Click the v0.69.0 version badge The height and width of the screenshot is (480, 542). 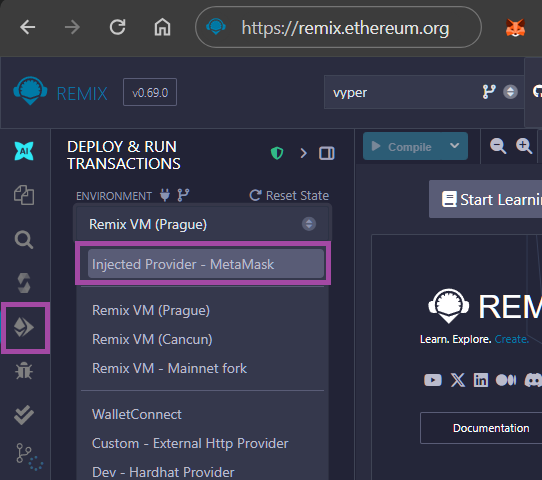pyautogui.click(x=150, y=92)
